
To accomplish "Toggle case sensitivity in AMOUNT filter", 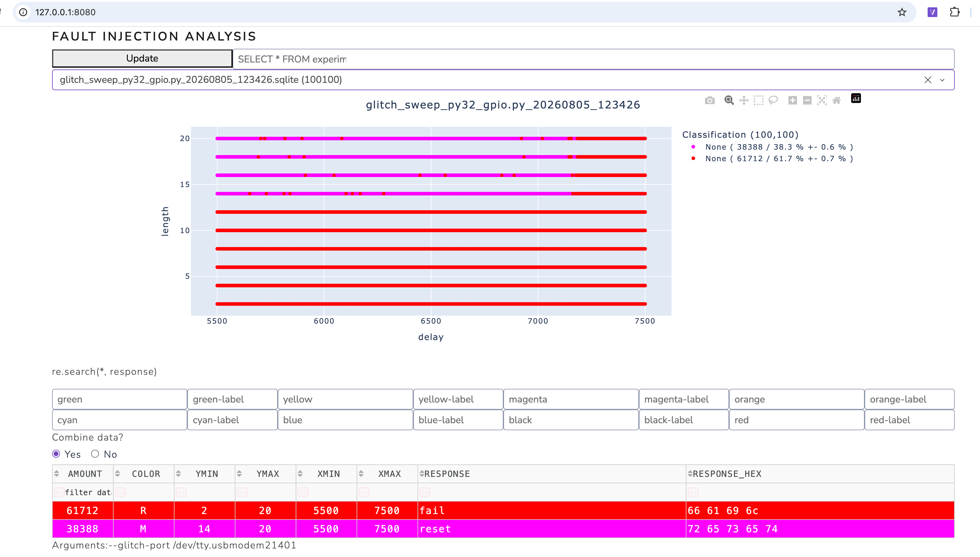I will point(59,492).
